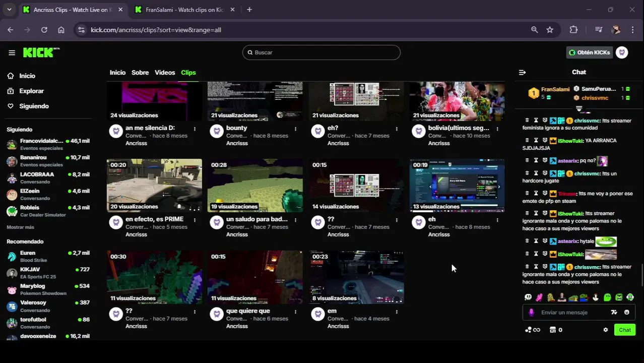Click the chat panel scrollbar thumb
This screenshot has width=644, height=363.
pyautogui.click(x=642, y=275)
